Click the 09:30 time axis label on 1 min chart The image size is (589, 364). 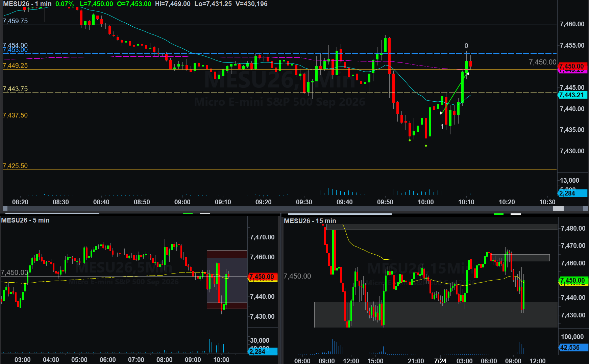[304, 202]
